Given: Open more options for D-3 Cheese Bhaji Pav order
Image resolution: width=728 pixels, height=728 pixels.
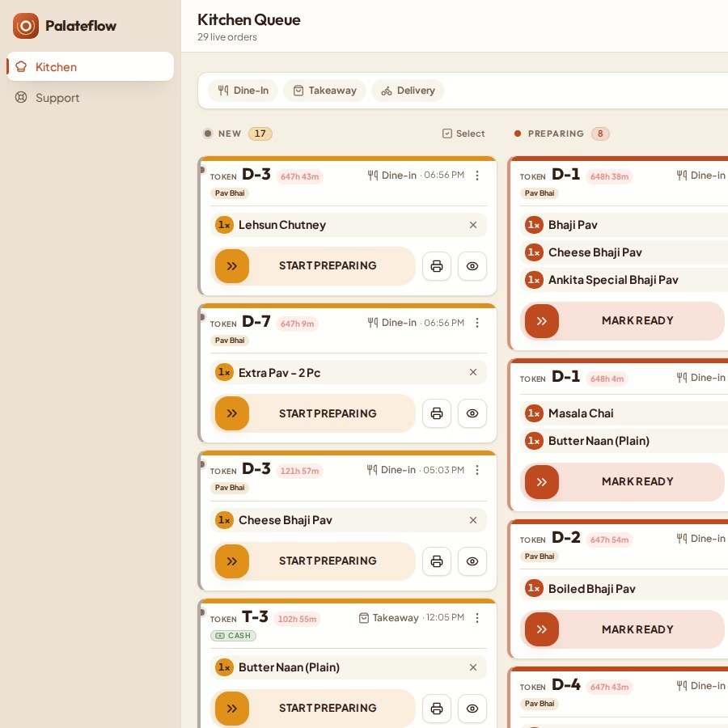Looking at the screenshot, I should pos(476,470).
